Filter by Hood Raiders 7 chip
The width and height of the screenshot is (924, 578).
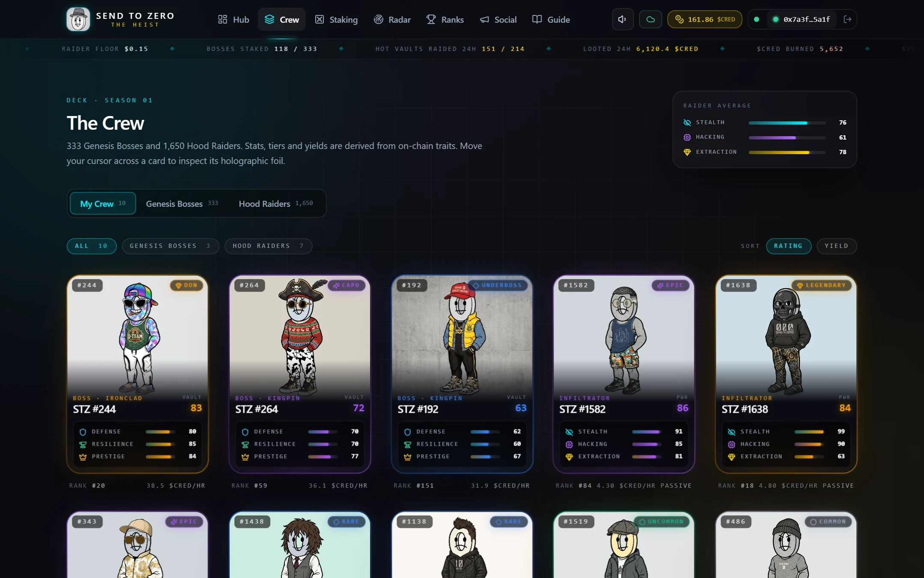click(x=268, y=246)
